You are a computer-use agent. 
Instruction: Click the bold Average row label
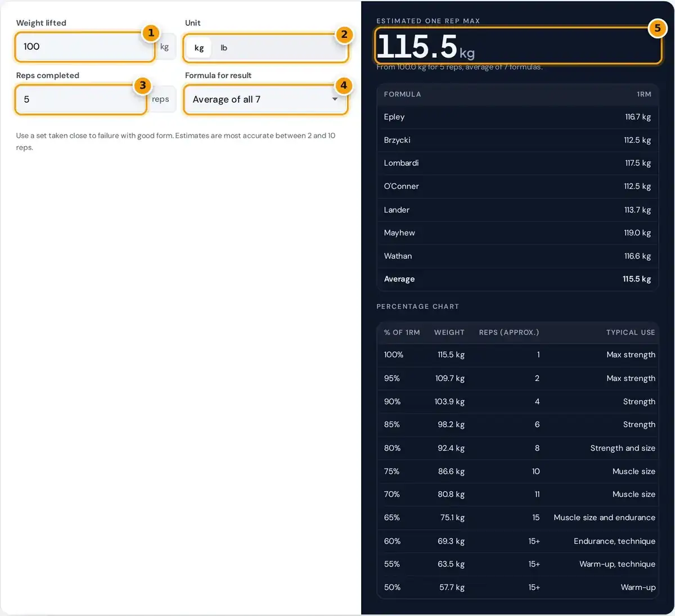tap(399, 279)
